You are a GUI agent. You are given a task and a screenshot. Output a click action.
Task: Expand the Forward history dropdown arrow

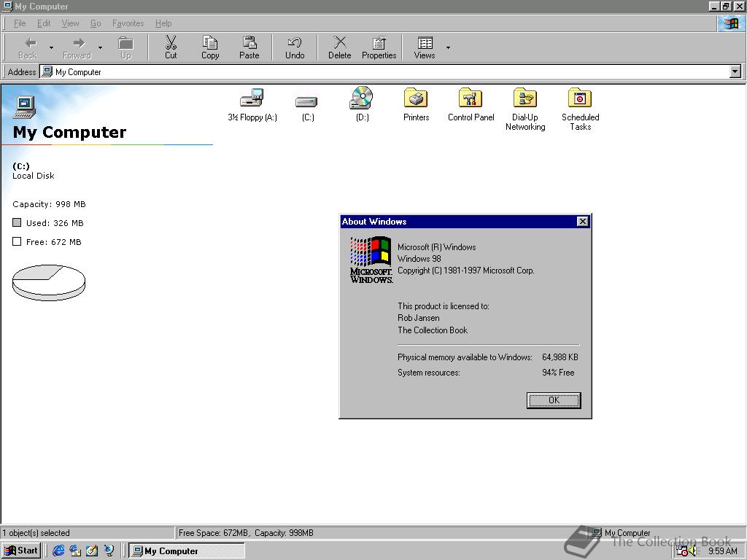point(100,47)
